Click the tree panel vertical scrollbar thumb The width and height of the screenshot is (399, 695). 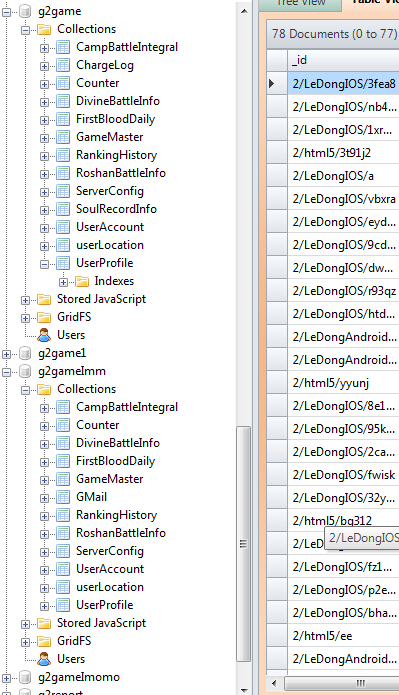tap(243, 544)
